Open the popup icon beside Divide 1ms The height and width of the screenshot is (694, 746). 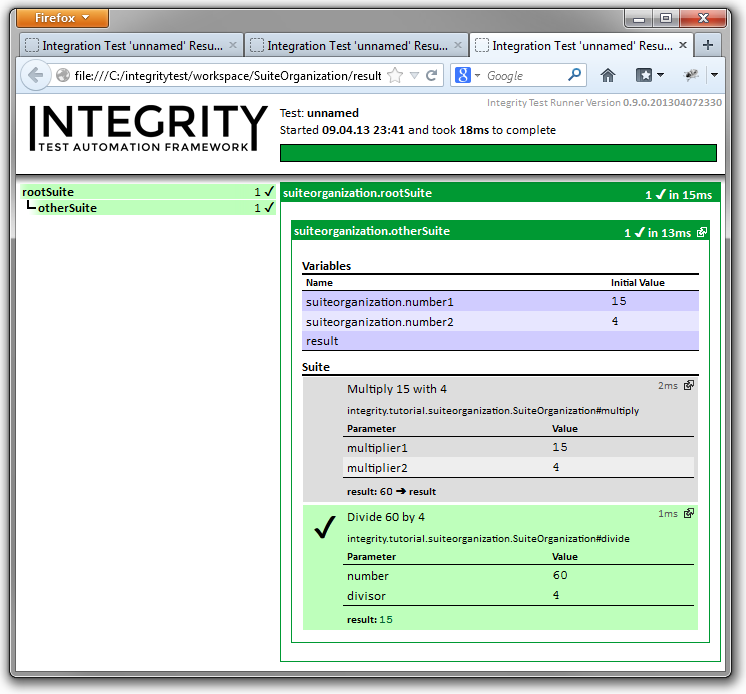click(688, 513)
